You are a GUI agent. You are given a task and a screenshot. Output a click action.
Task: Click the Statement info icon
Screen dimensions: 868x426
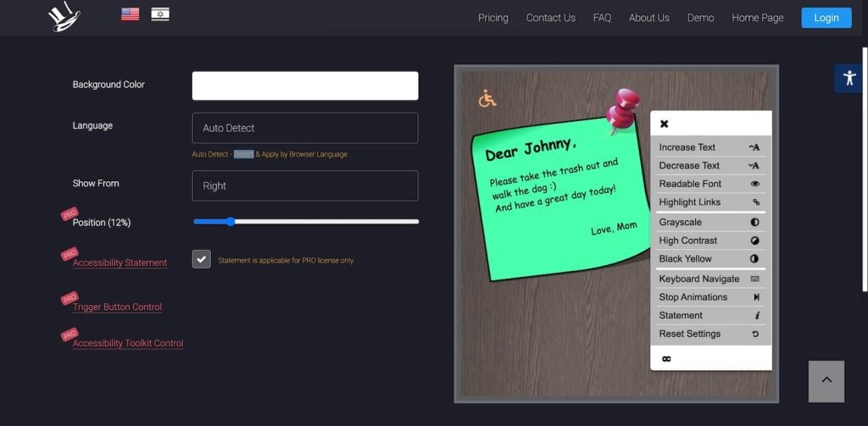pos(757,315)
